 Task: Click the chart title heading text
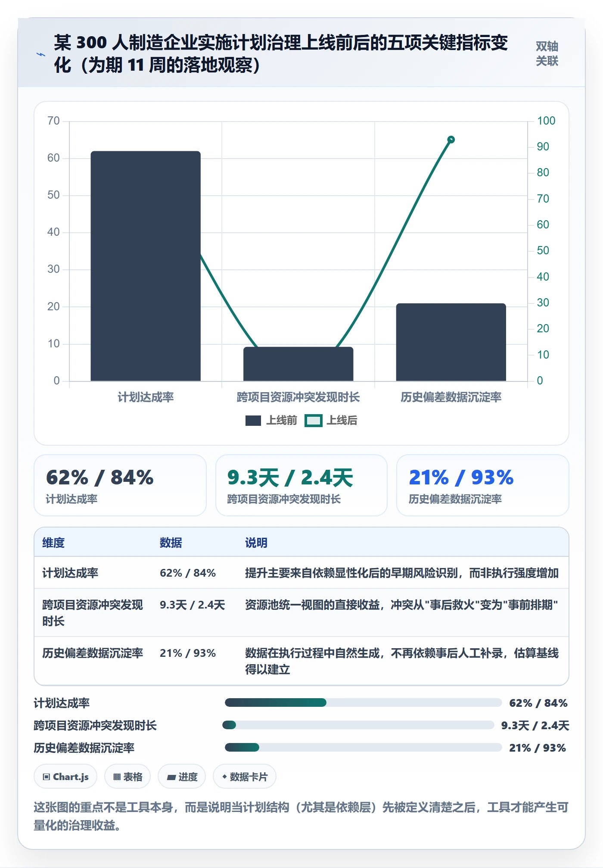point(281,54)
